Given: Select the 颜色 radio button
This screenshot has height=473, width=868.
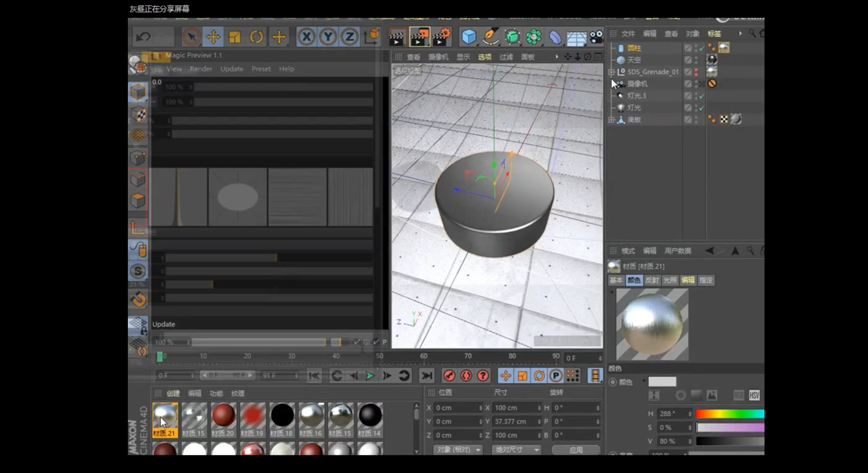Looking at the screenshot, I should pyautogui.click(x=613, y=382).
